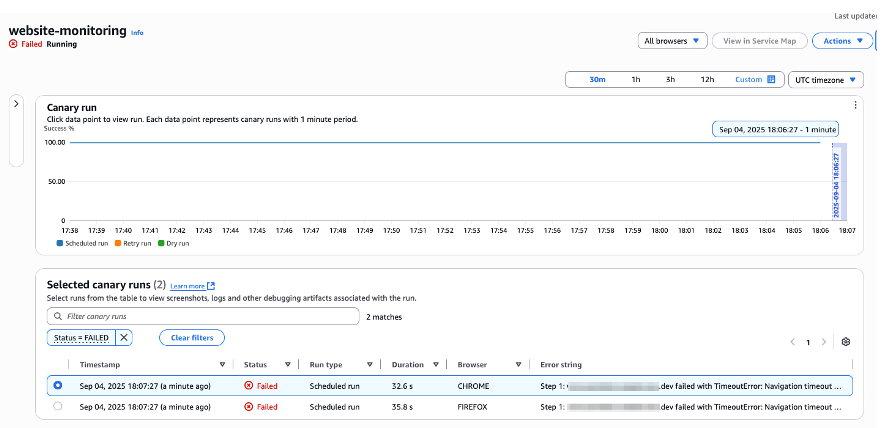Viewport: 882px width, 428px height.
Task: Expand the collapsed left side panel
Action: tap(17, 104)
